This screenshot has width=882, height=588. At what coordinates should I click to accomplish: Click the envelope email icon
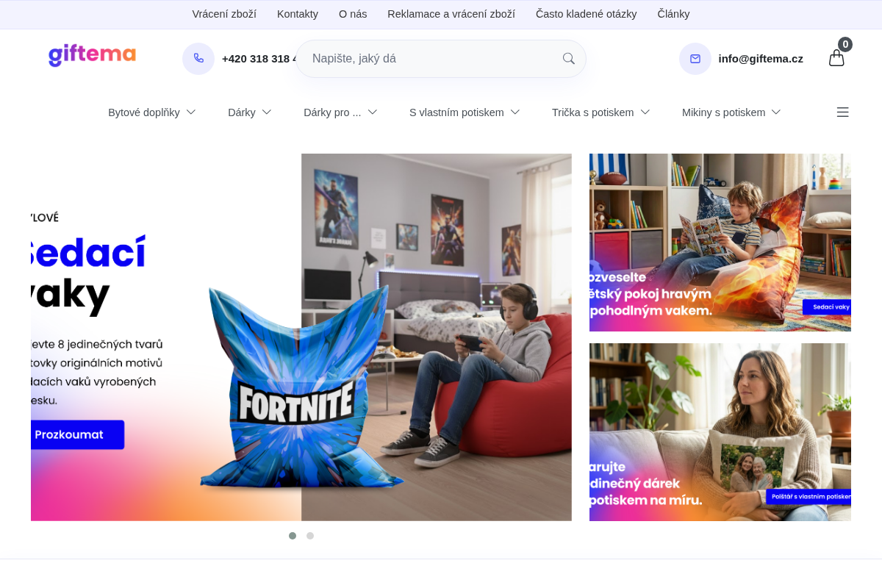(695, 59)
